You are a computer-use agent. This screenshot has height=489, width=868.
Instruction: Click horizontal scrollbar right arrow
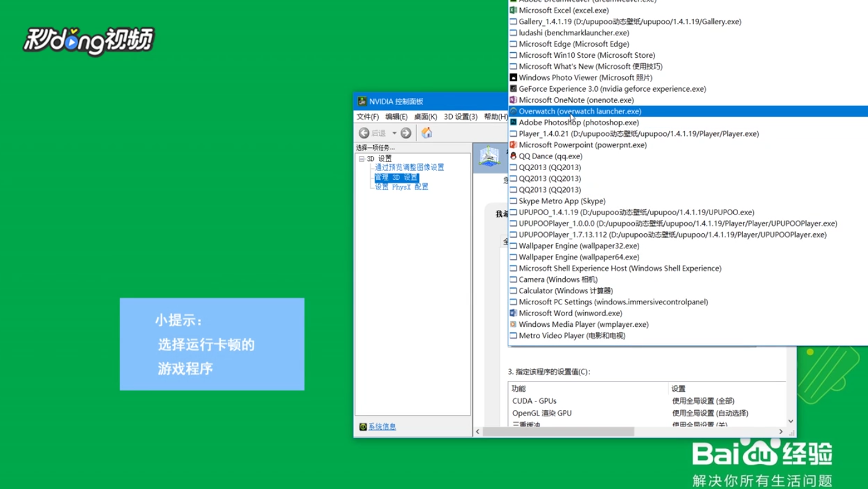click(x=781, y=432)
